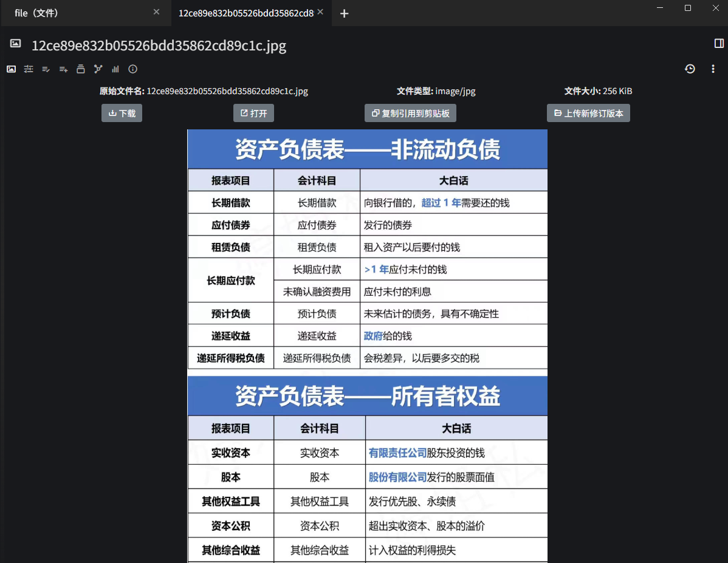
Task: Open the three-dot note actions menu
Action: (x=713, y=69)
